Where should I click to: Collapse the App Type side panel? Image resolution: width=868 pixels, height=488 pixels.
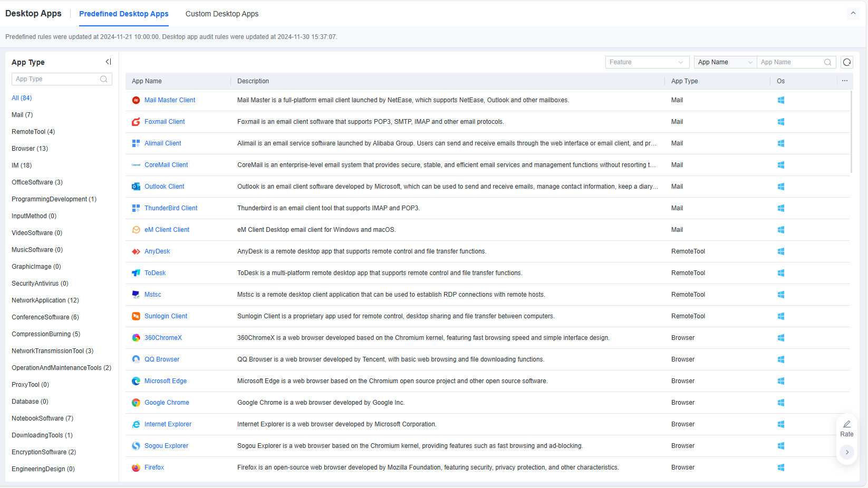[108, 62]
